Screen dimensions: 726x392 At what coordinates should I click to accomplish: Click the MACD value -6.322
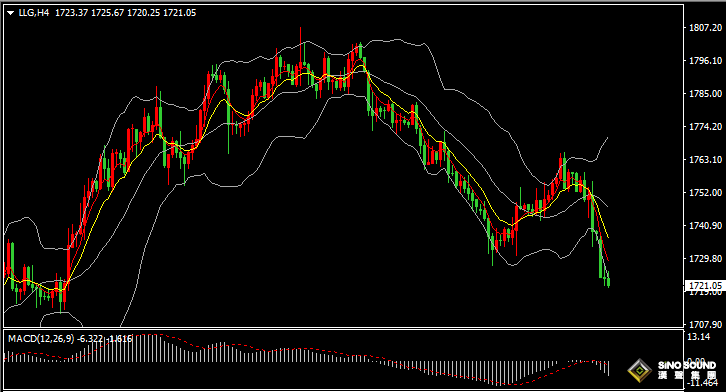pos(90,339)
